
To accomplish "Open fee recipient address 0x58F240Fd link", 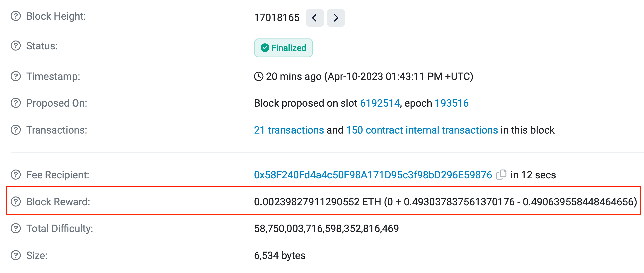I will pos(373,175).
